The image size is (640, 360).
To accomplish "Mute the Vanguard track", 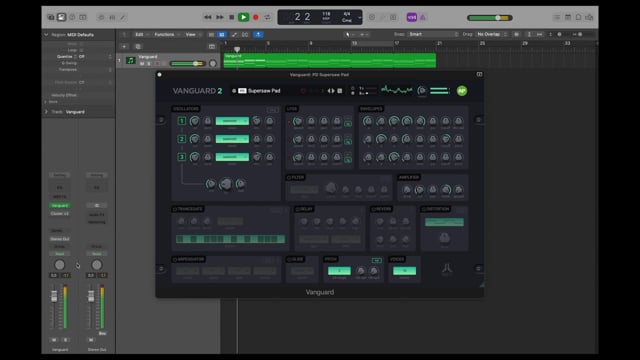I will [142, 64].
